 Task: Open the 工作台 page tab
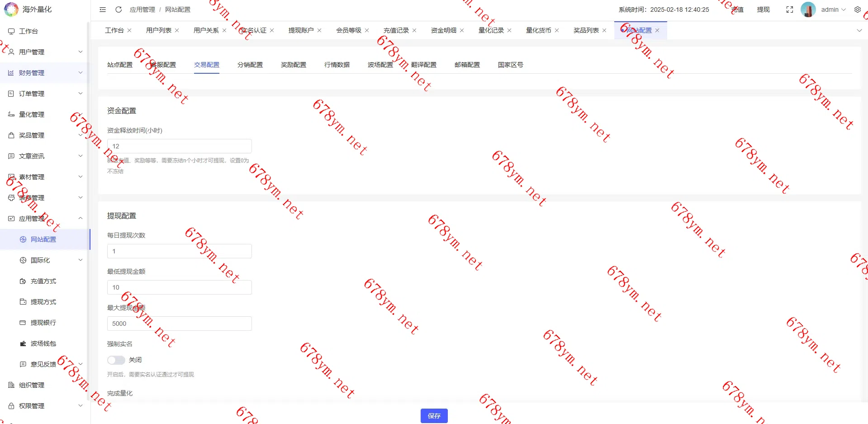114,30
